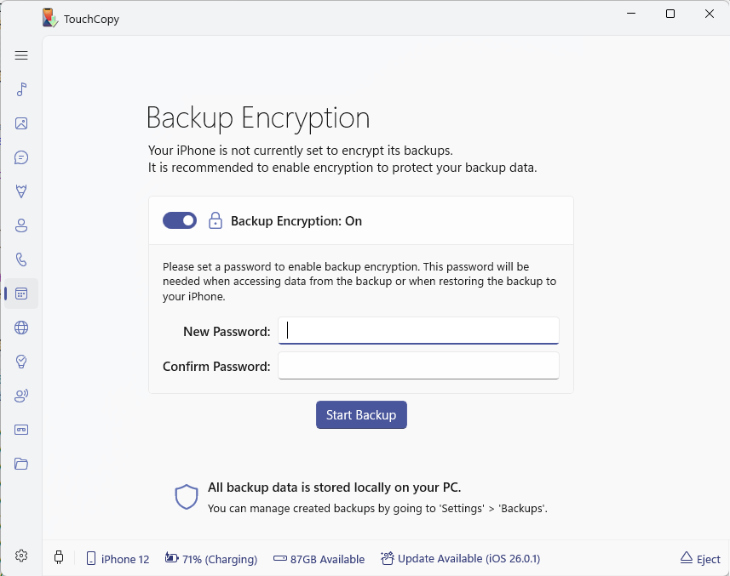Select the highlighted Calendar backup sidebar icon
730x576 pixels.
point(21,293)
